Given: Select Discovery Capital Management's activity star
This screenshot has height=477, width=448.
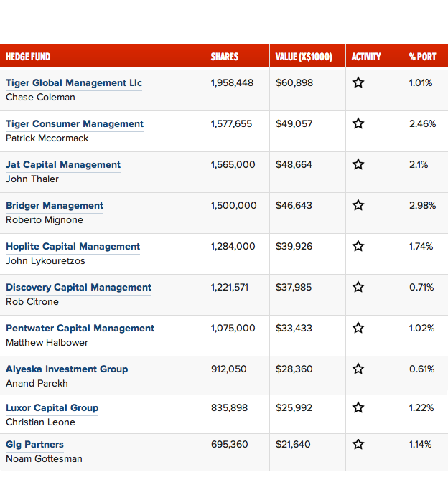Looking at the screenshot, I should tap(358, 287).
